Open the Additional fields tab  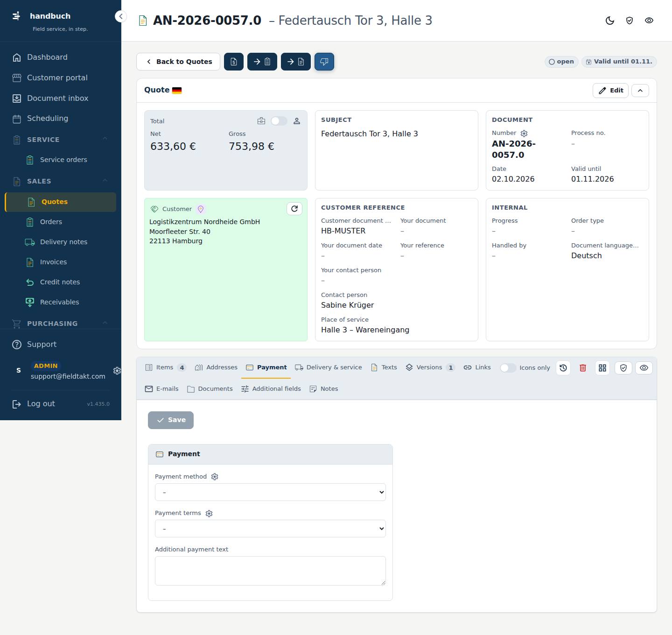click(x=271, y=389)
